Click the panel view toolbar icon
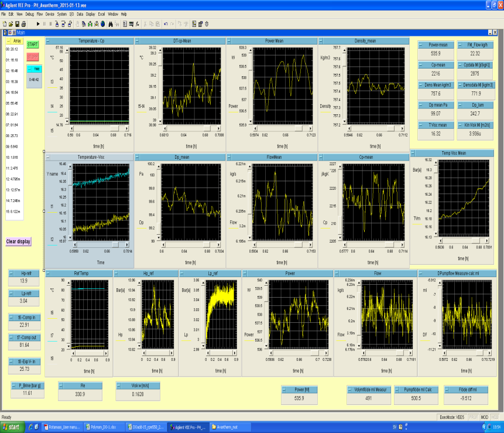Viewport: 504px width, 433px height. (194, 24)
